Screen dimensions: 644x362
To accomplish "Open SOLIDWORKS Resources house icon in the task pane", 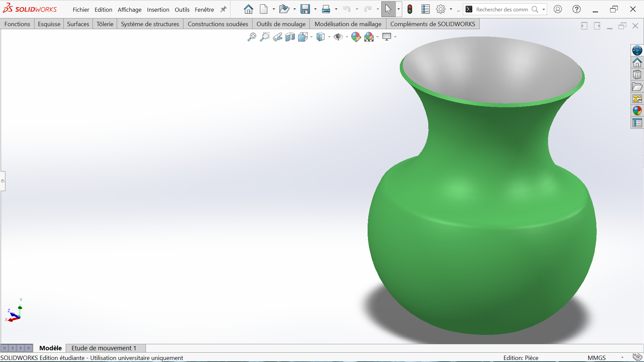I will tap(637, 63).
